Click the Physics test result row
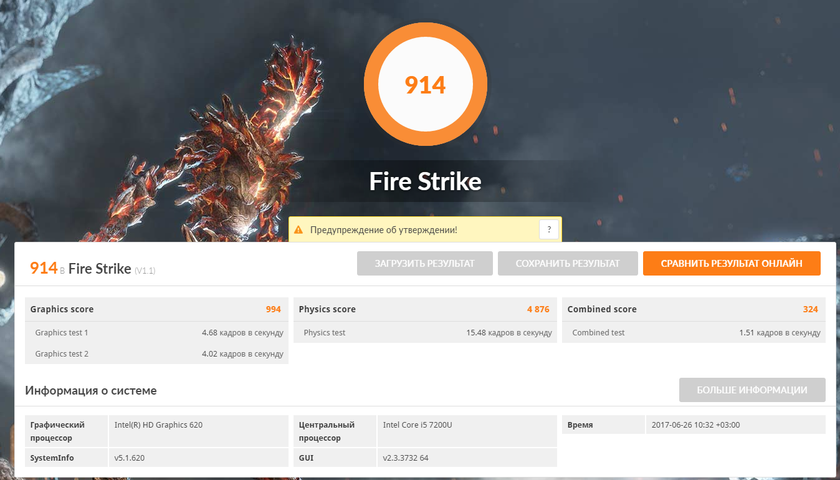This screenshot has height=480, width=840. [x=424, y=333]
